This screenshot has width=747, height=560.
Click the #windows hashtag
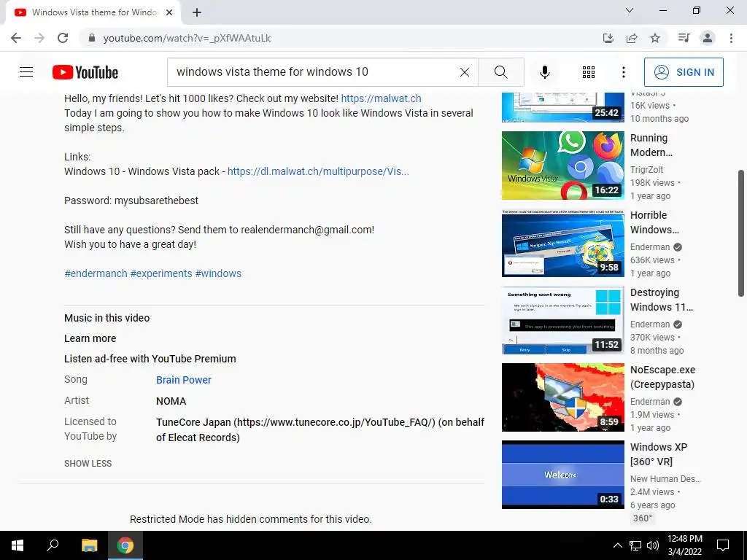pyautogui.click(x=218, y=273)
